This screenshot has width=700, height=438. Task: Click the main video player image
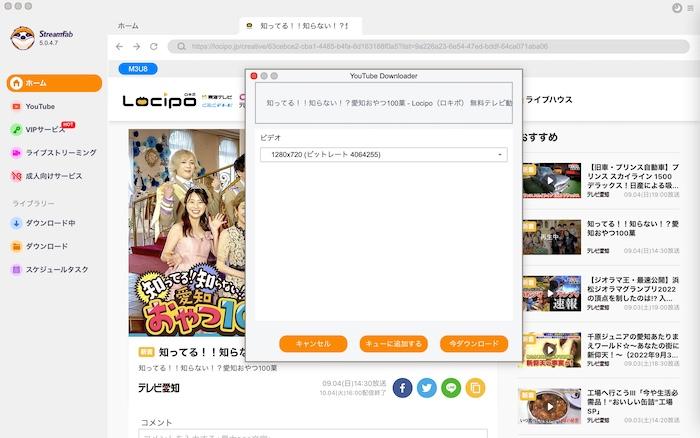pyautogui.click(x=187, y=233)
